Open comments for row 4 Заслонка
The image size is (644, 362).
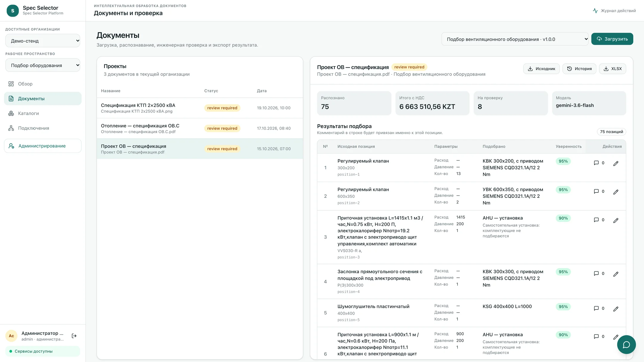coord(599,274)
